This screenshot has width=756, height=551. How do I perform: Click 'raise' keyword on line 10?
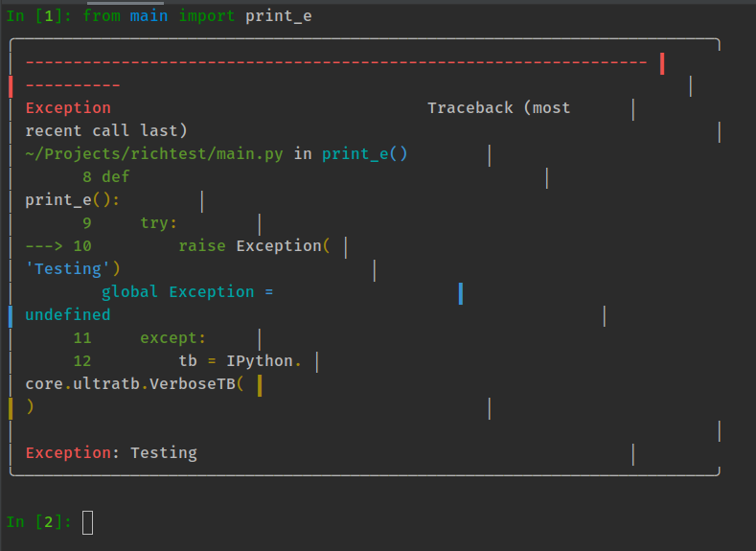point(202,246)
